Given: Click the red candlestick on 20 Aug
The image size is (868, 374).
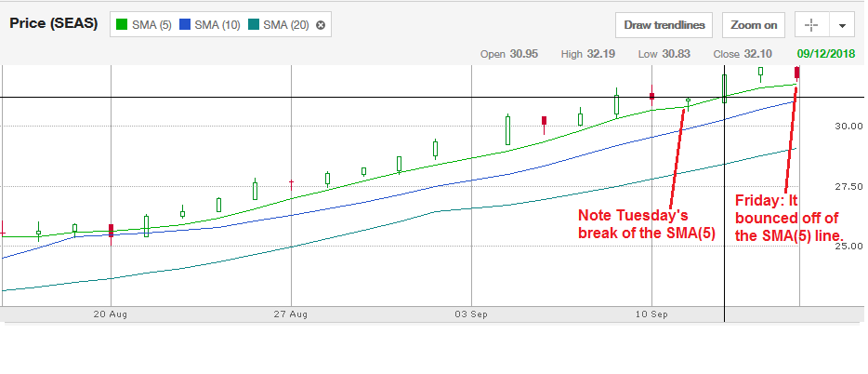Looking at the screenshot, I should pyautogui.click(x=111, y=233).
